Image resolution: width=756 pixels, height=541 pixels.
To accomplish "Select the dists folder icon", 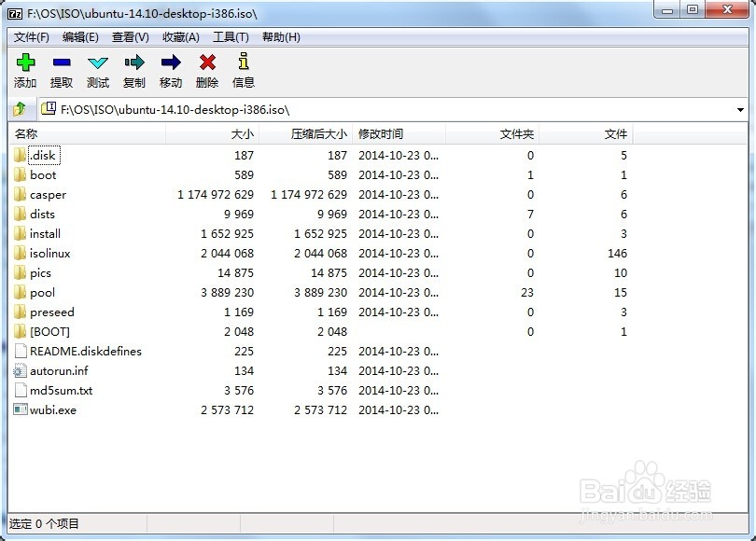I will click(20, 214).
